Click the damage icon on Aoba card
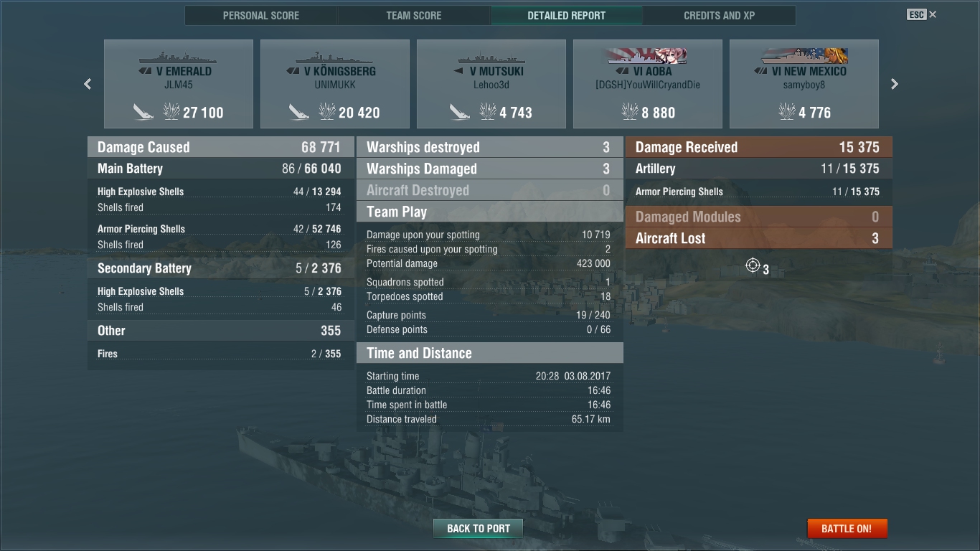 [x=630, y=112]
